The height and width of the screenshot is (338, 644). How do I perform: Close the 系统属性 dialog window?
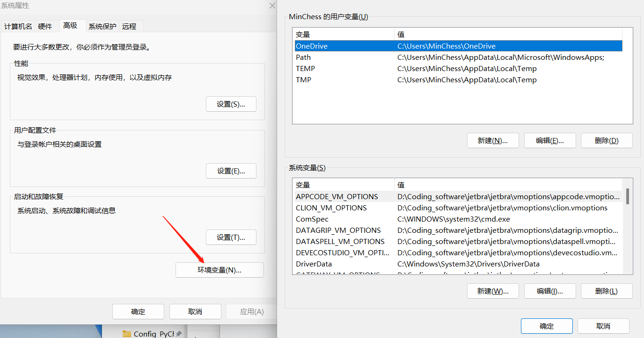click(272, 6)
